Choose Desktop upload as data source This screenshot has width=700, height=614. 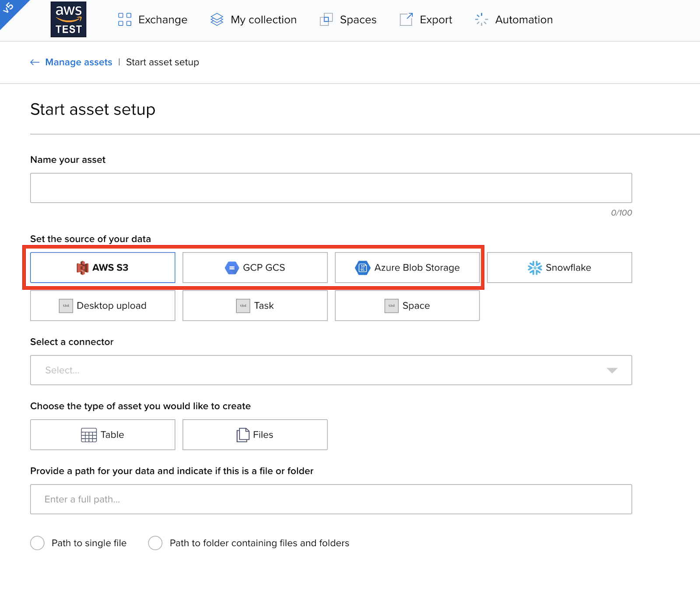coord(103,305)
